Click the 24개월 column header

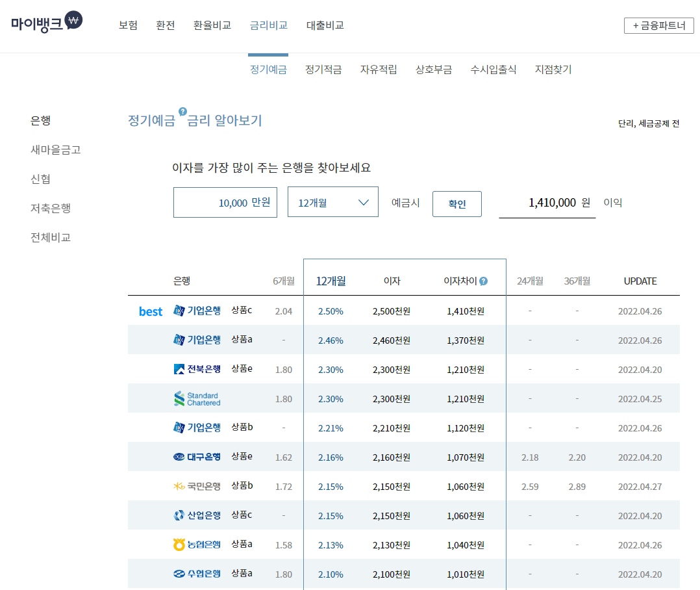pos(530,281)
